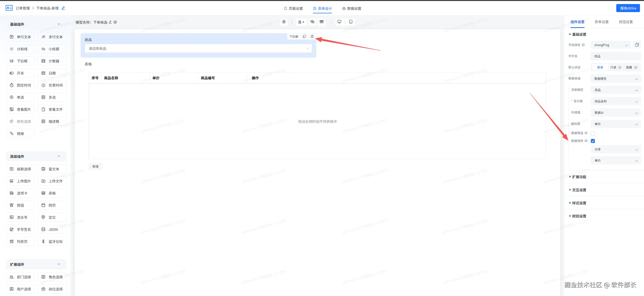644x296 pixels.
Task: Click the model settings gear beside 模型名称
Action: click(115, 22)
